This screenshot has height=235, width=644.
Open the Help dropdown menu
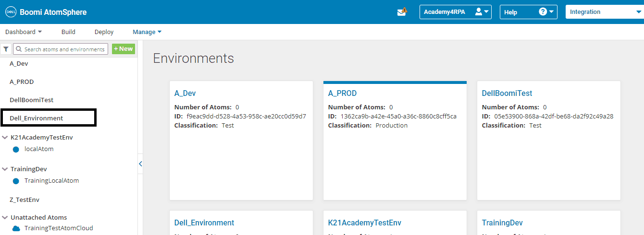click(529, 12)
